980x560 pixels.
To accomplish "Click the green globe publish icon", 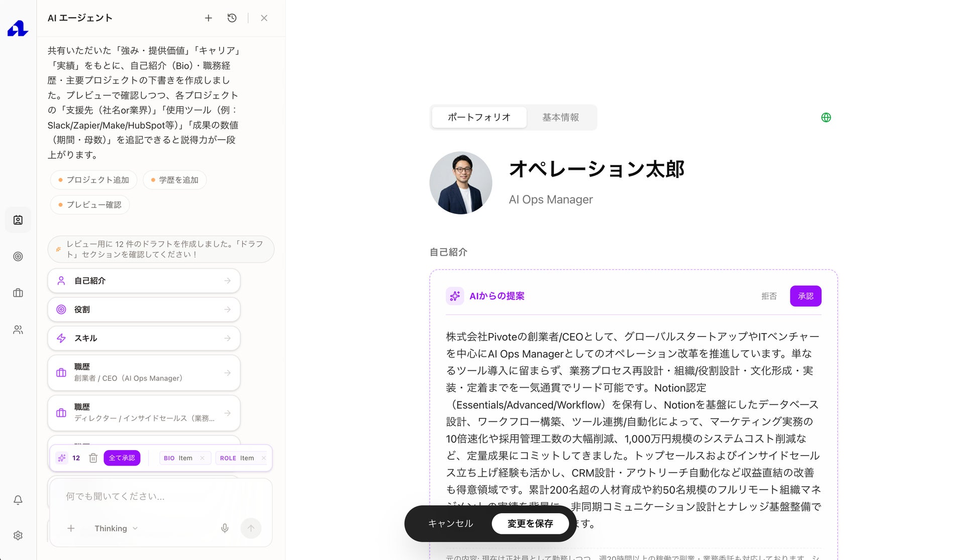I will pos(826,118).
